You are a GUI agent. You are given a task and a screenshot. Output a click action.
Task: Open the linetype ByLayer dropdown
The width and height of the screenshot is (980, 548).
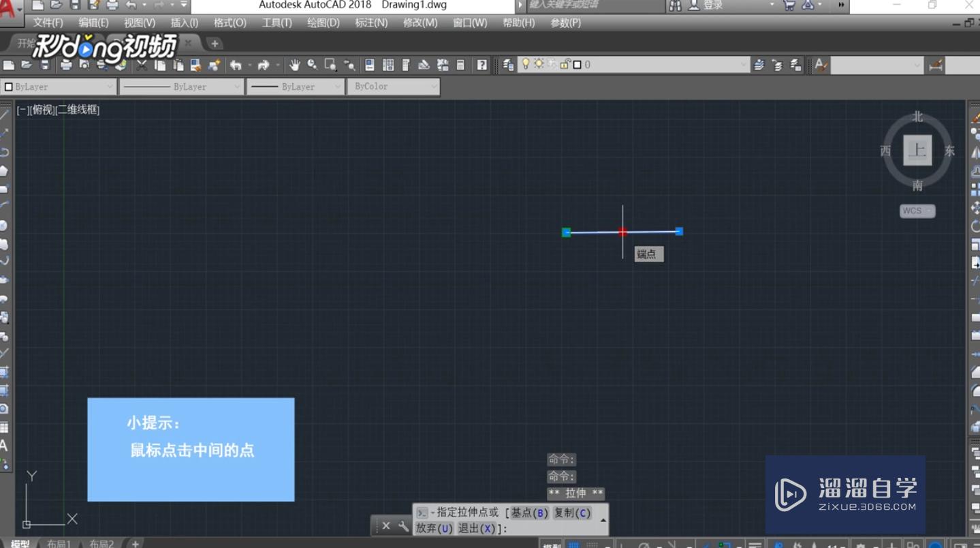(181, 87)
